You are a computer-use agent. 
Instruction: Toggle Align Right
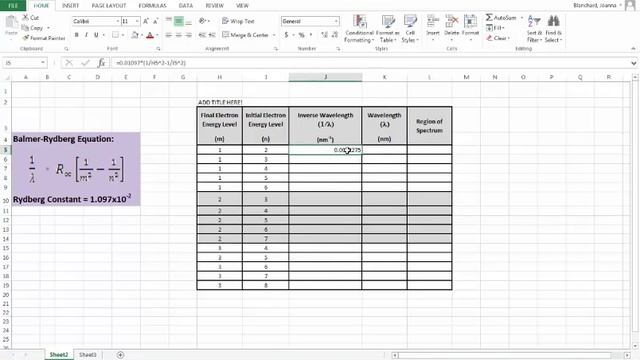click(x=189, y=35)
